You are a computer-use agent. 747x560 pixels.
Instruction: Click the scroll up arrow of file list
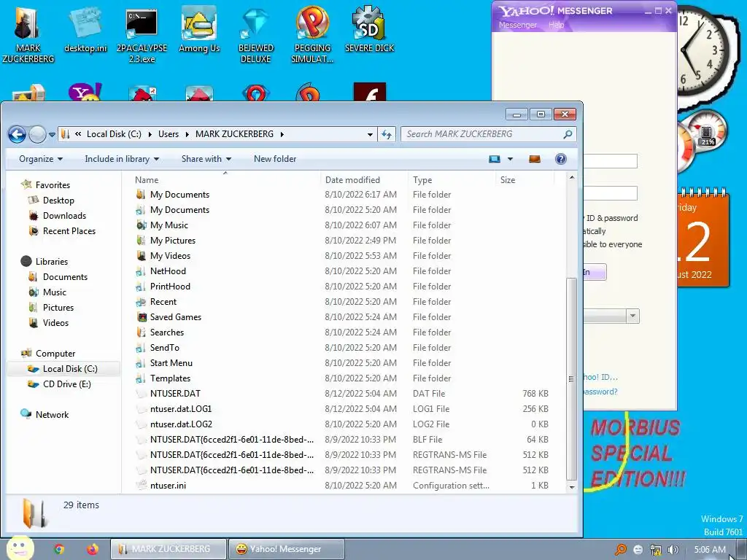click(x=572, y=178)
